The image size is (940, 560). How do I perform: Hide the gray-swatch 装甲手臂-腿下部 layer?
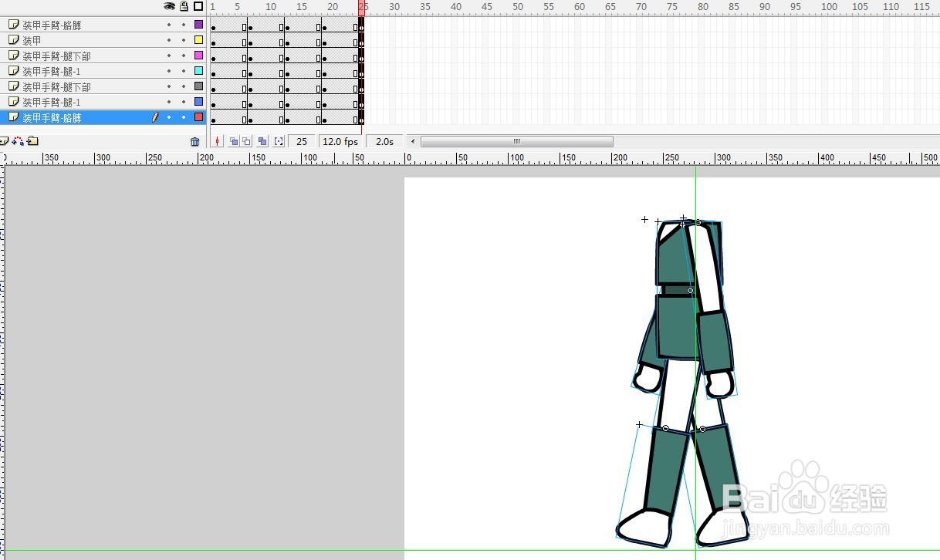coord(169,86)
